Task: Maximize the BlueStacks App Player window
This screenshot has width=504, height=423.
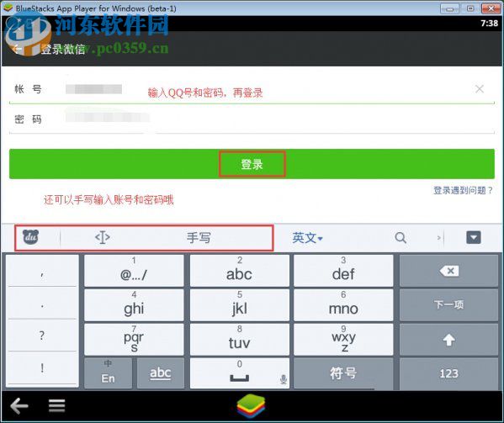Action: pos(470,8)
